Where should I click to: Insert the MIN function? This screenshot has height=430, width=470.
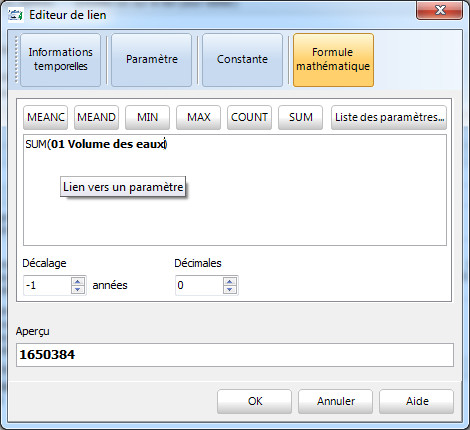tap(147, 117)
